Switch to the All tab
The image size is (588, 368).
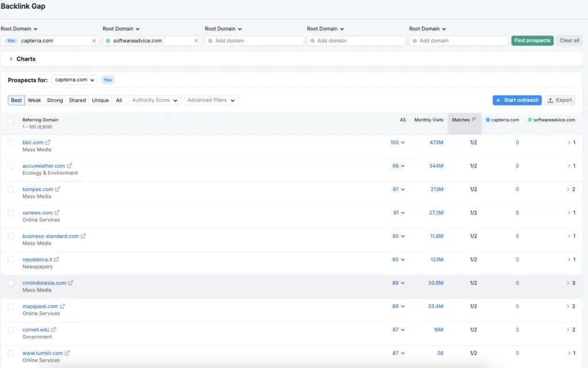tap(119, 100)
